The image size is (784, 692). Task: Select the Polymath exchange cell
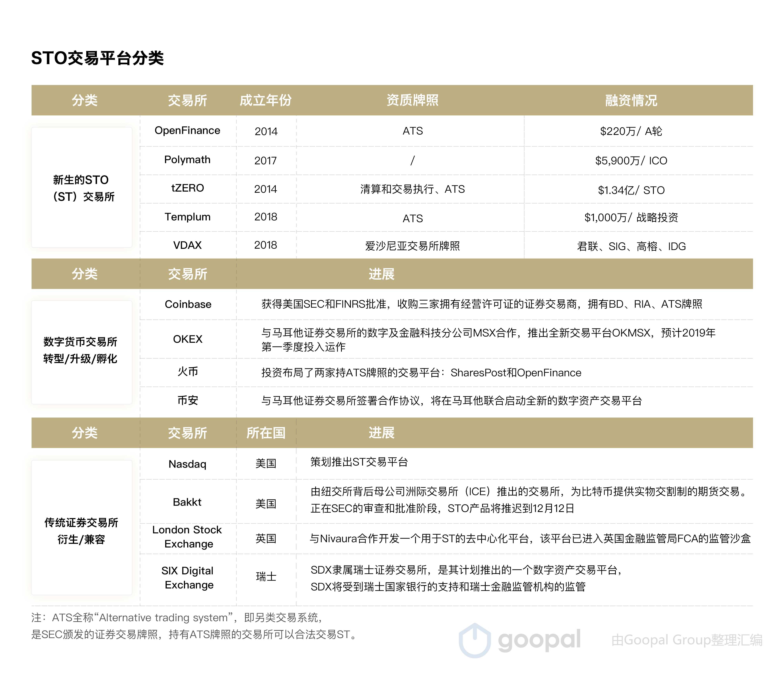[187, 160]
